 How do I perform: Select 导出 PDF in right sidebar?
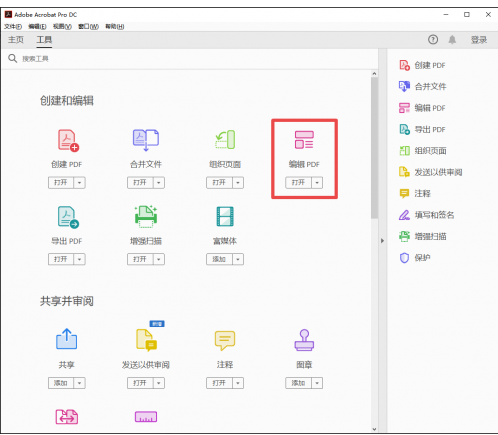(x=422, y=129)
